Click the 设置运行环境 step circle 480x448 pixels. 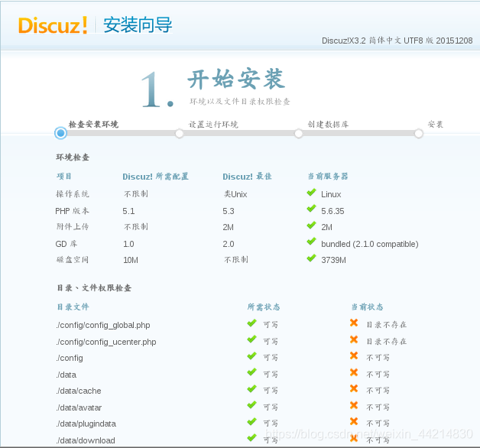[x=180, y=134]
